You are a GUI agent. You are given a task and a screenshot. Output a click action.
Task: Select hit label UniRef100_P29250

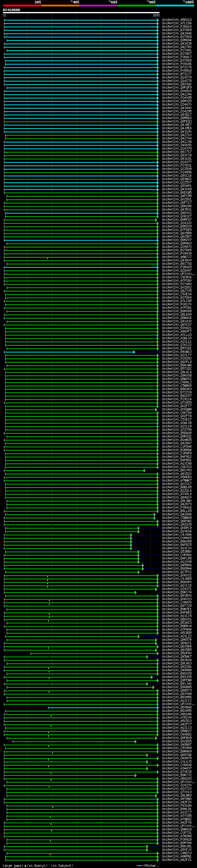click(177, 358)
